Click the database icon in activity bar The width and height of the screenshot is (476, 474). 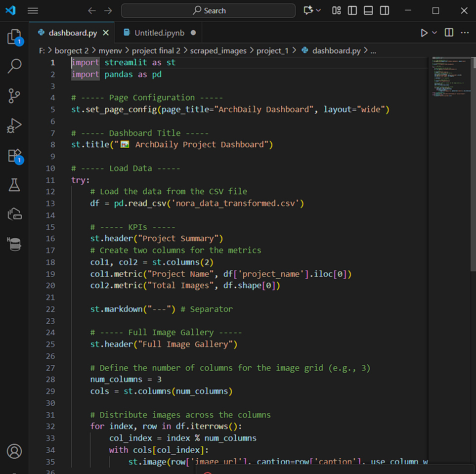14,244
